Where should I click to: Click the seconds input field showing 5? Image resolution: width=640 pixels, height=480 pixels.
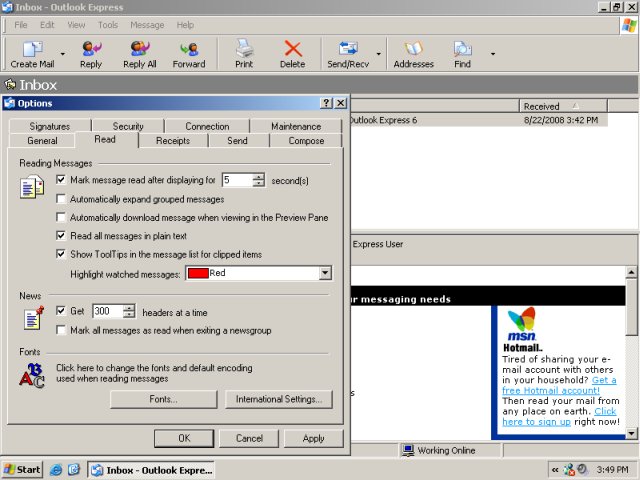237,180
